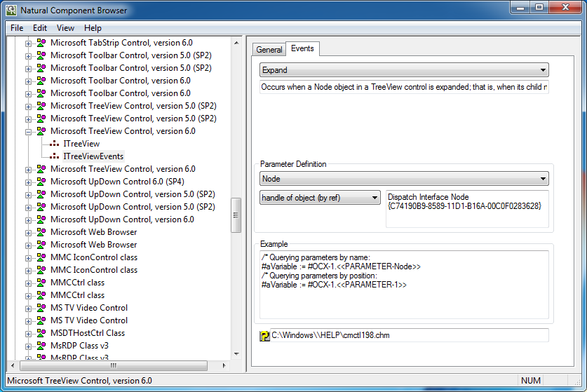This screenshot has width=587, height=392.
Task: Click the Microsoft TabStrip Control component icon
Action: pos(41,43)
